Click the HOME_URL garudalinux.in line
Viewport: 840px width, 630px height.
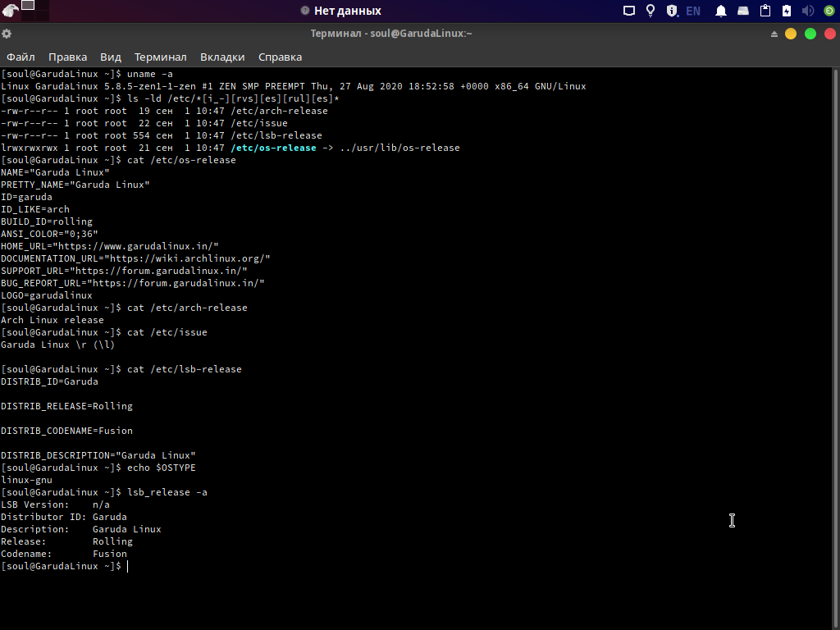click(110, 246)
